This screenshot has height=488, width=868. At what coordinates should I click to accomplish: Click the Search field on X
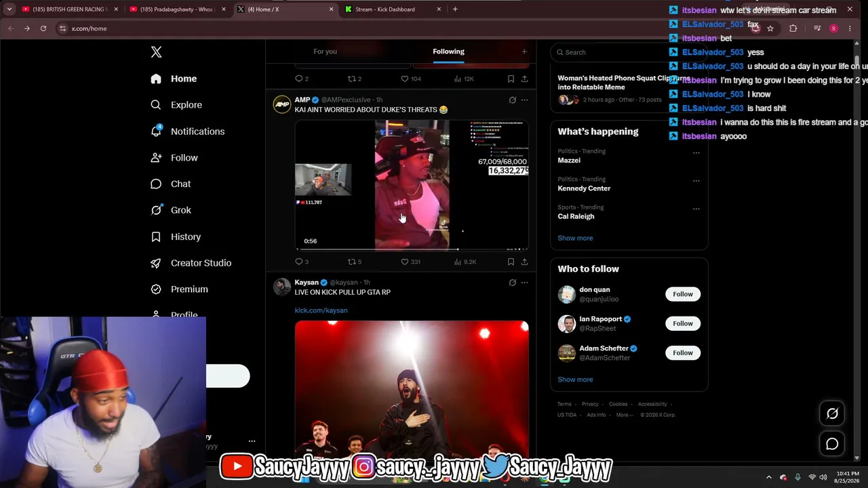coord(629,52)
